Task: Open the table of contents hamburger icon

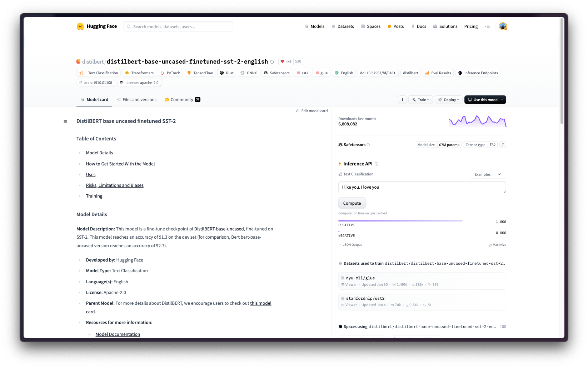Action: point(65,121)
